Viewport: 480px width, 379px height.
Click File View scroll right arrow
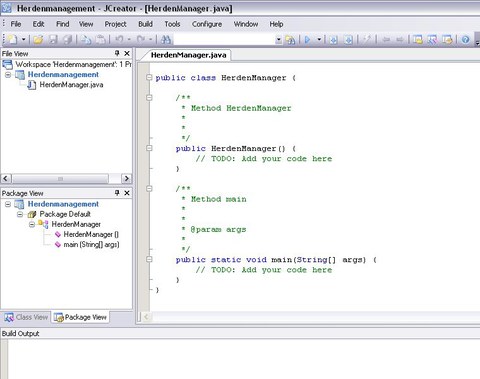(126, 178)
